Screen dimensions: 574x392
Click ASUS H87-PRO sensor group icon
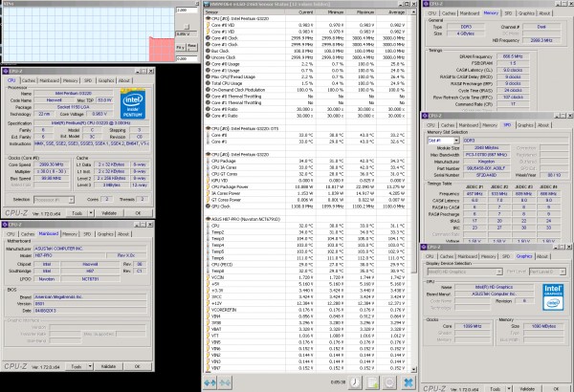tap(208, 219)
